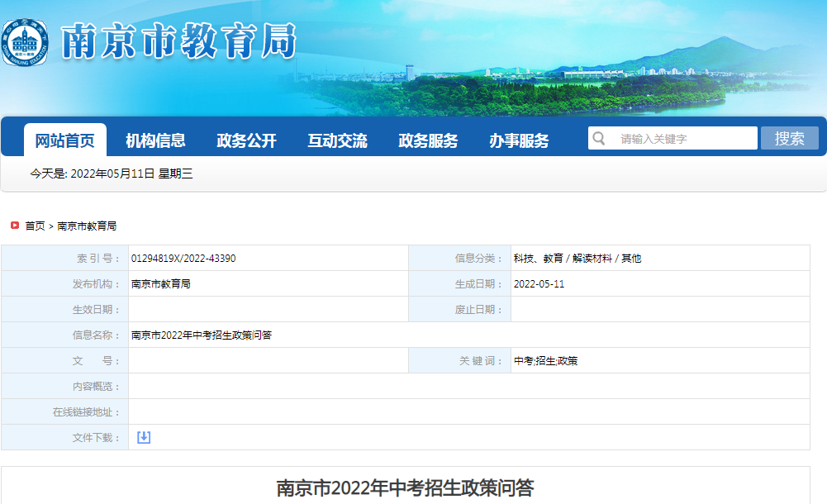827x504 pixels.
Task: Open the 互动交流 navigation item
Action: [337, 140]
